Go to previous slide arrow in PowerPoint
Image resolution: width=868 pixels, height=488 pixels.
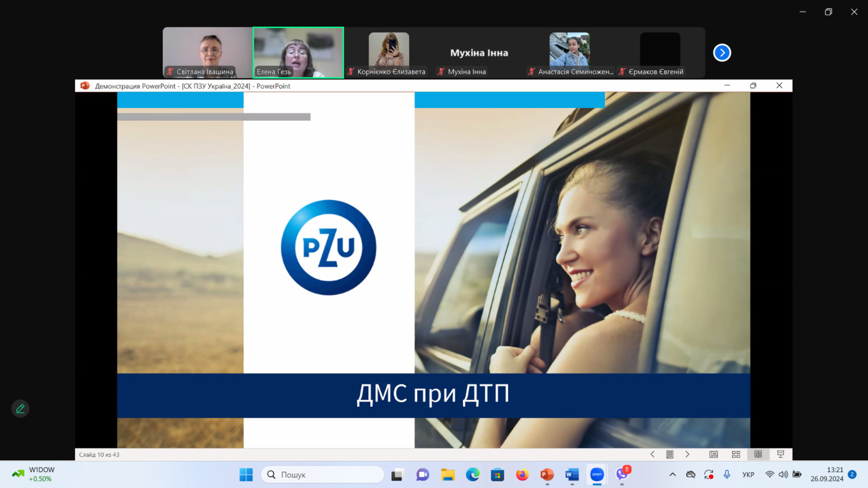[x=652, y=454]
